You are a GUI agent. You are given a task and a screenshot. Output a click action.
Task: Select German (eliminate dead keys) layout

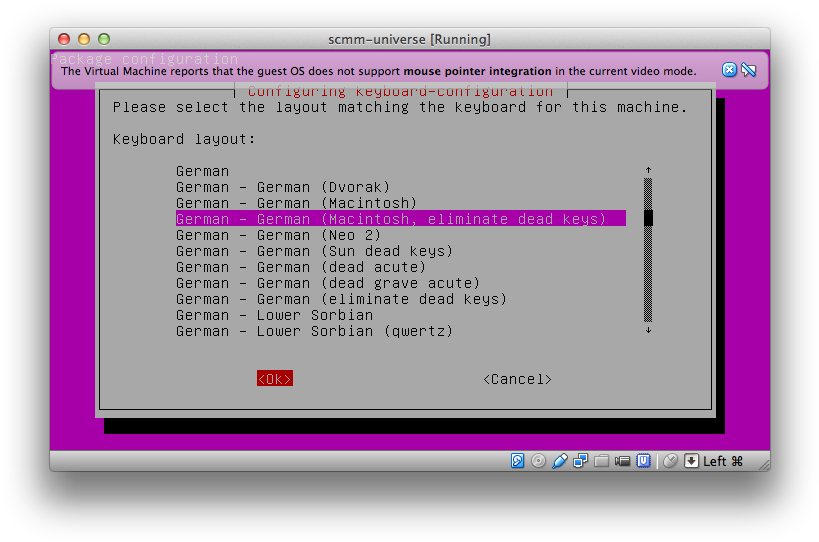pos(341,299)
